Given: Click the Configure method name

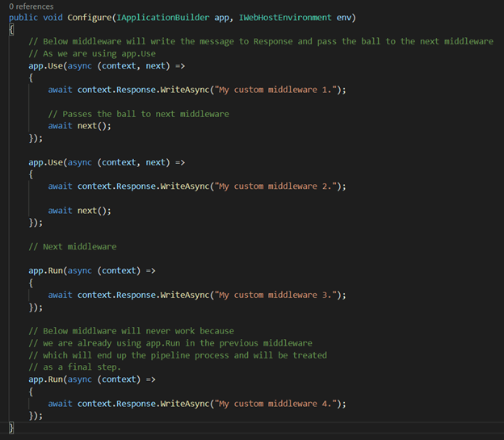Looking at the screenshot, I should click(90, 17).
